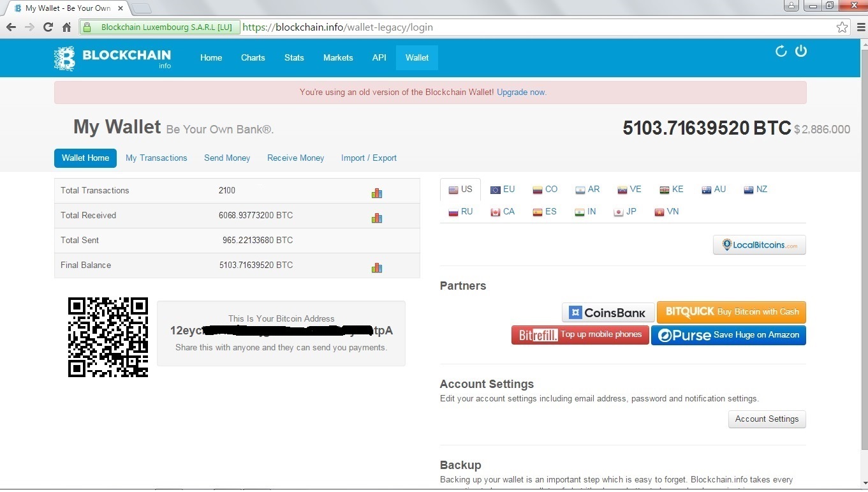Open API in top navigation
Image resolution: width=868 pixels, height=492 pixels.
point(379,57)
